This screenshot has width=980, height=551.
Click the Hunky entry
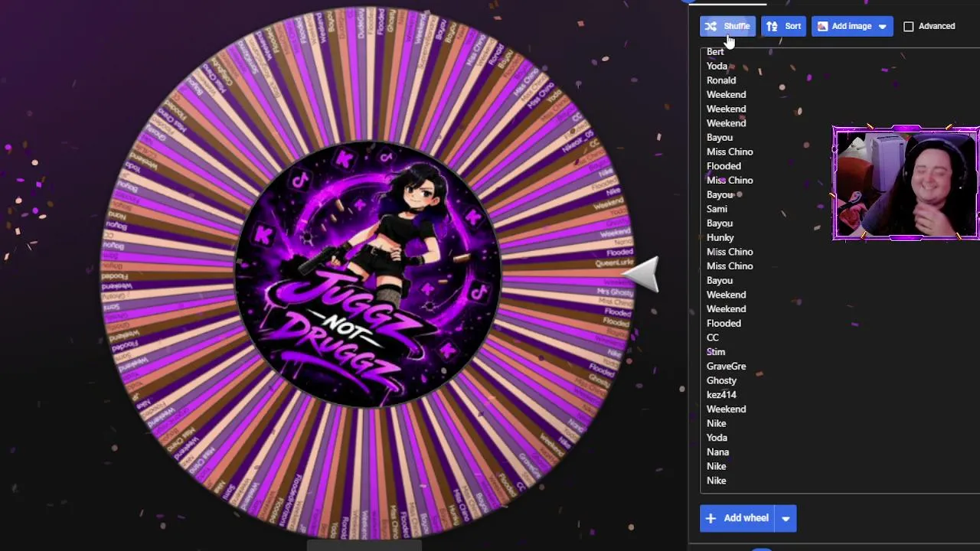[720, 237]
